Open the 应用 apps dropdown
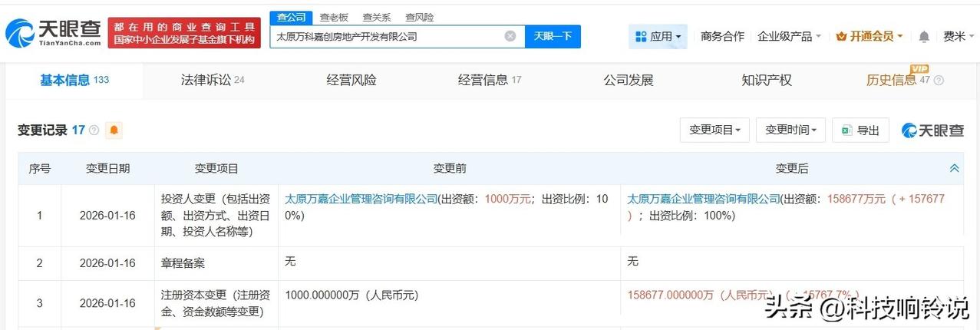The height and width of the screenshot is (330, 980). pos(658,36)
